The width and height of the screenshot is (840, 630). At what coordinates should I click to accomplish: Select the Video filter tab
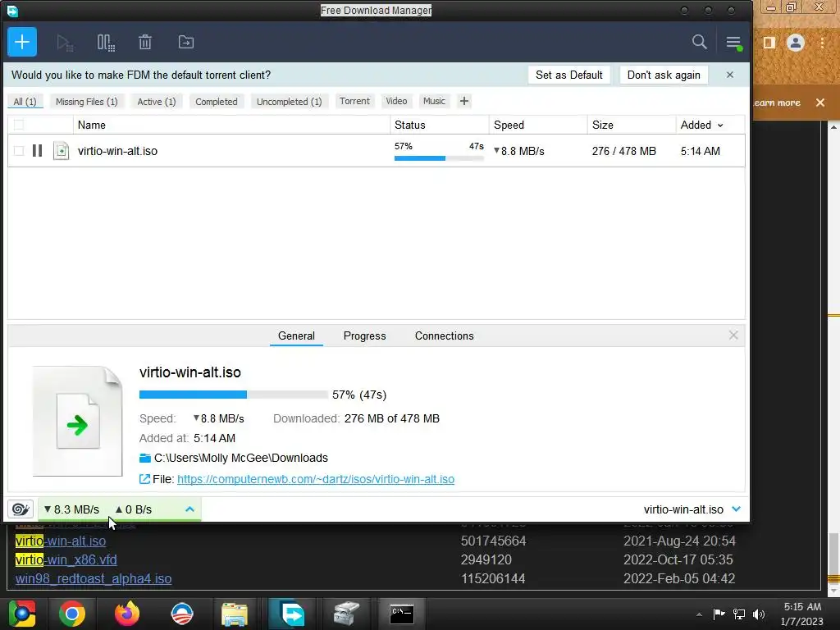(396, 101)
